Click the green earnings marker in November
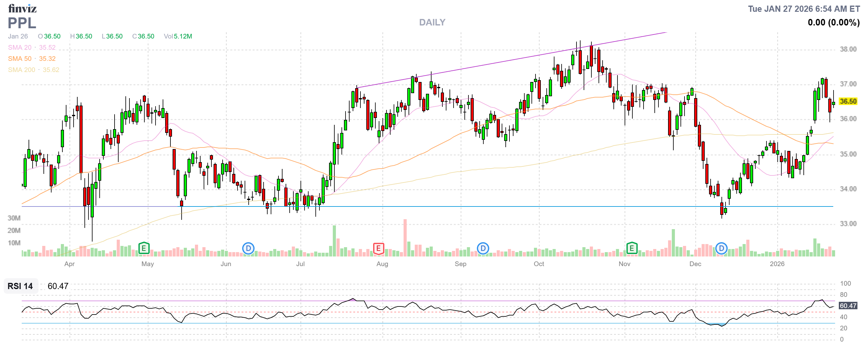This screenshot has width=868, height=349. coord(632,249)
